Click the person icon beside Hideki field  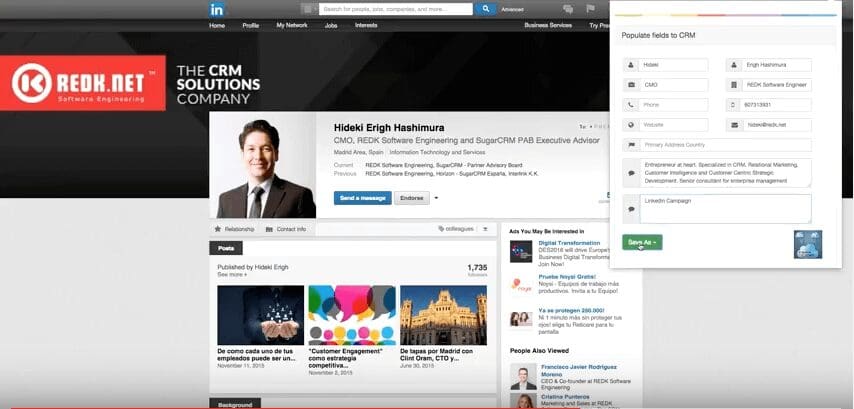631,65
